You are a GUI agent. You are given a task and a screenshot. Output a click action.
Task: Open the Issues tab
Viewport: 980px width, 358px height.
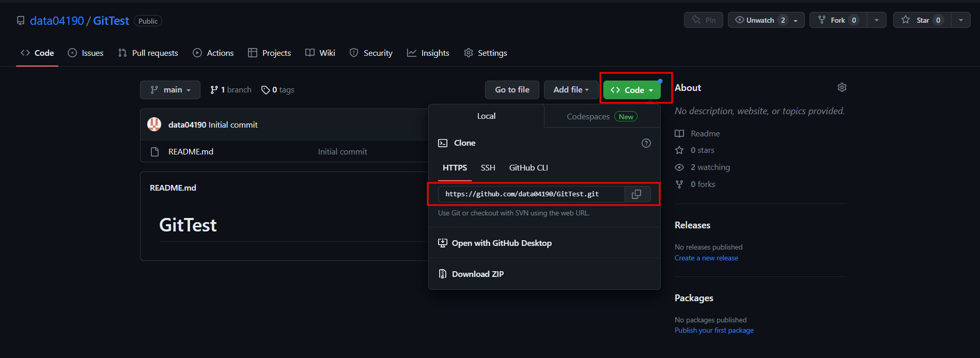(86, 53)
